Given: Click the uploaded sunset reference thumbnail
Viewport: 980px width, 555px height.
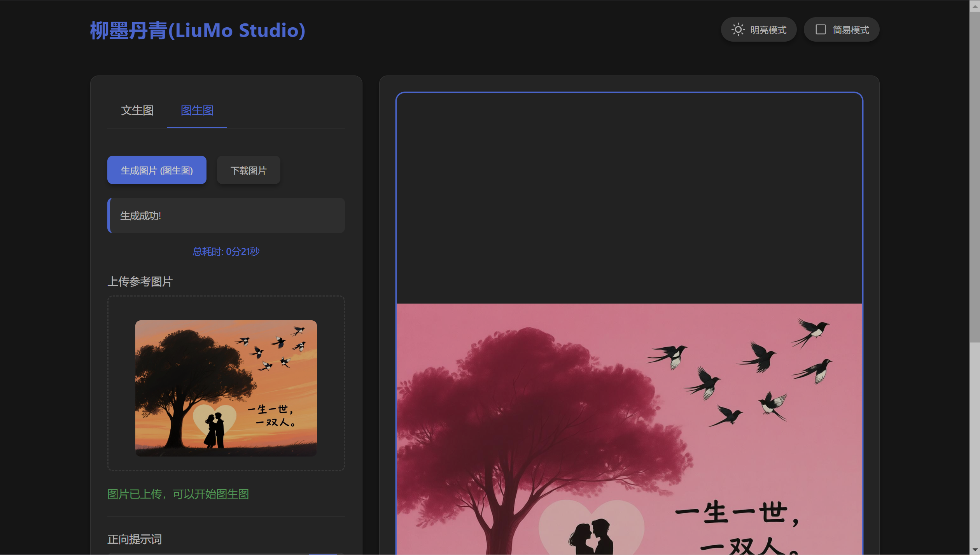Looking at the screenshot, I should tap(226, 388).
